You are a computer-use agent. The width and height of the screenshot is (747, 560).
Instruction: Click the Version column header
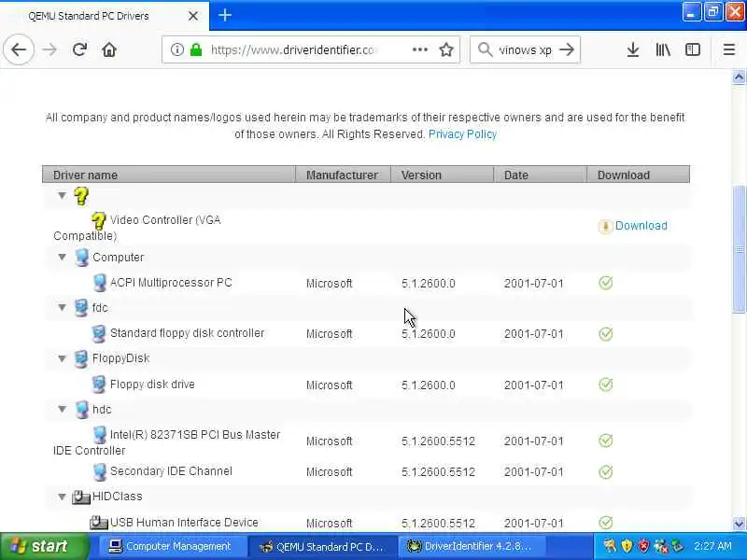(442, 175)
